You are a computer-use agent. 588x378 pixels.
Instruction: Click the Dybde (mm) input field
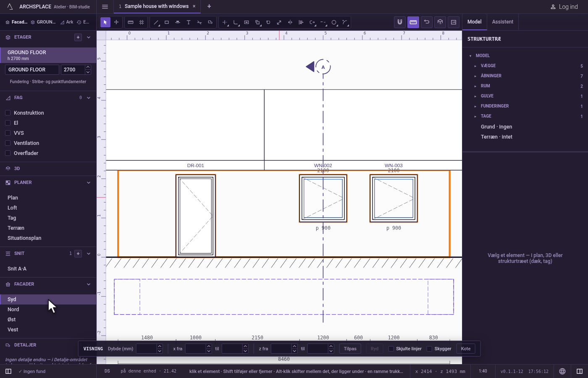pos(147,349)
